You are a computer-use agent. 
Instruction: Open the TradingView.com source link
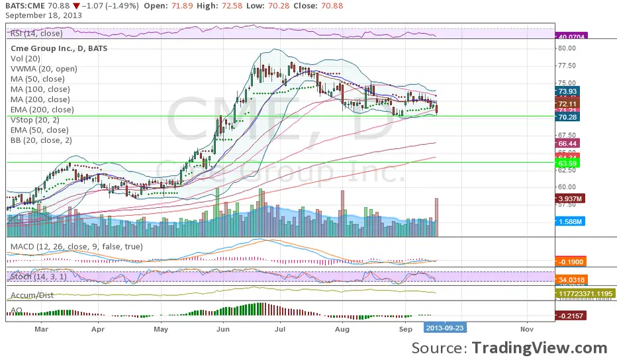point(540,348)
